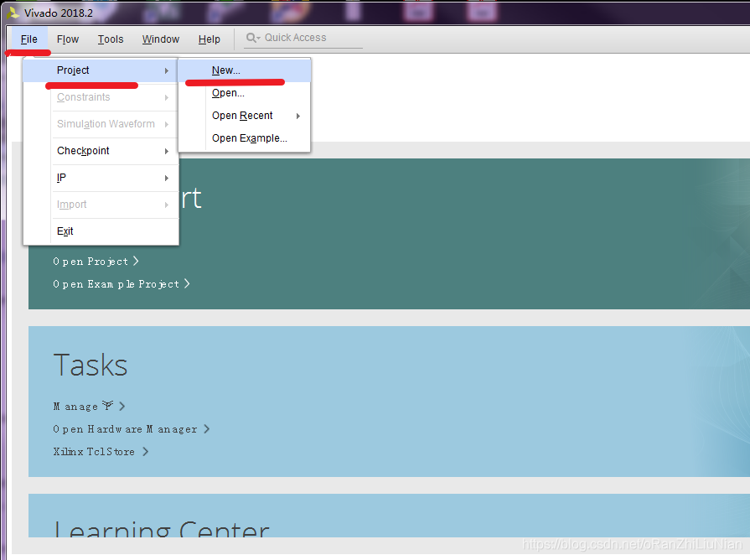The width and height of the screenshot is (750, 560).
Task: Open the Flow menu
Action: coord(67,39)
